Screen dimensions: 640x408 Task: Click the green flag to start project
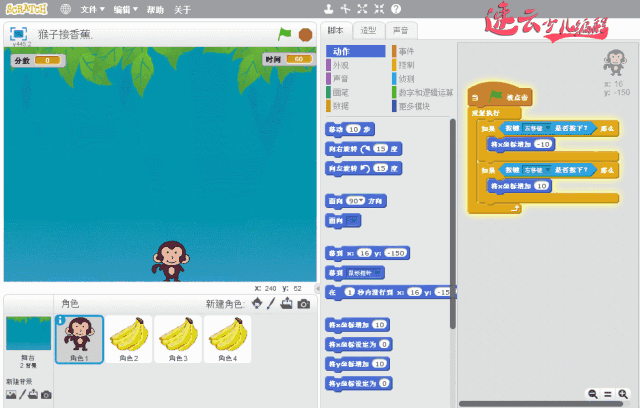click(284, 34)
